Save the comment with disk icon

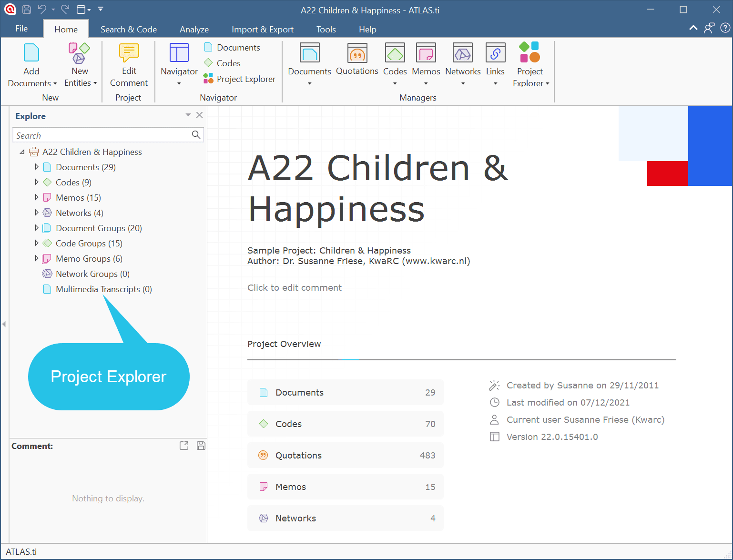(201, 446)
